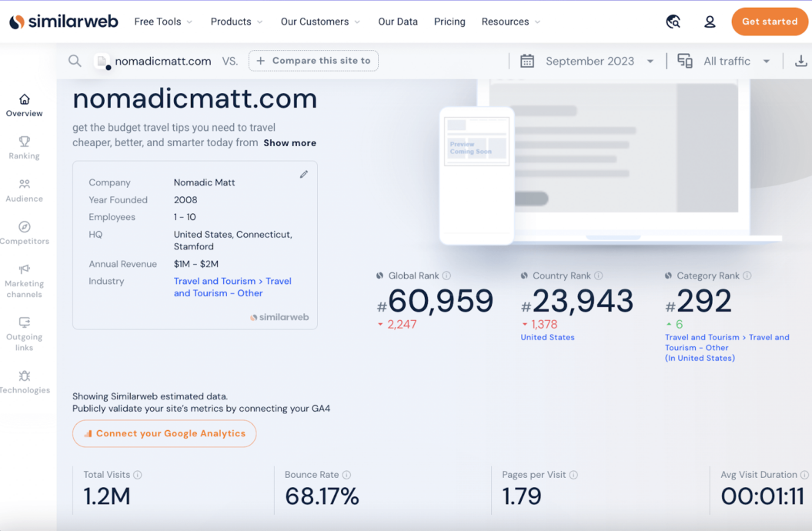Open Our Data page
The height and width of the screenshot is (531, 812).
click(x=398, y=22)
